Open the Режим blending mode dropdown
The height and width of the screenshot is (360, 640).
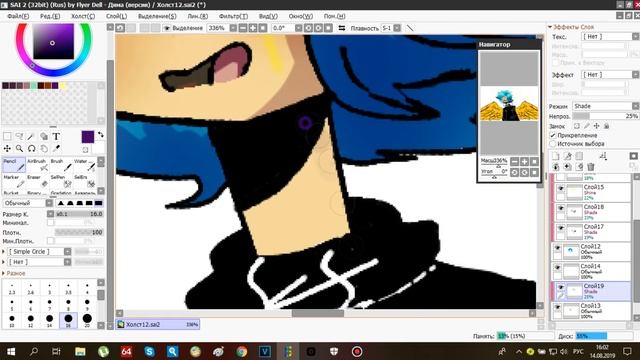tap(605, 106)
